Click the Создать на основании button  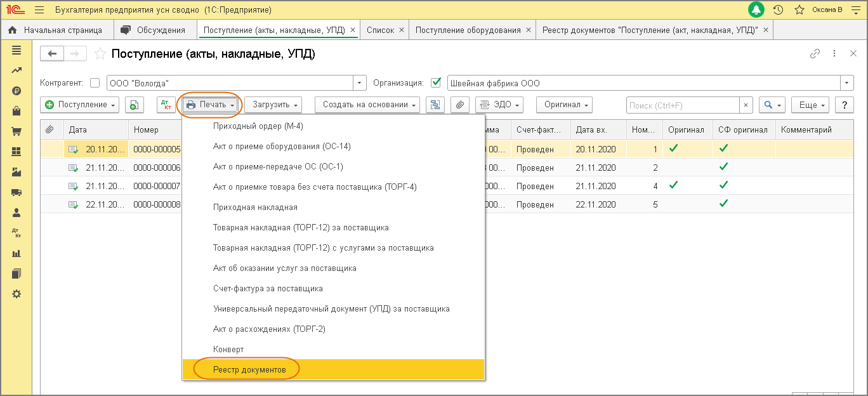[x=367, y=105]
